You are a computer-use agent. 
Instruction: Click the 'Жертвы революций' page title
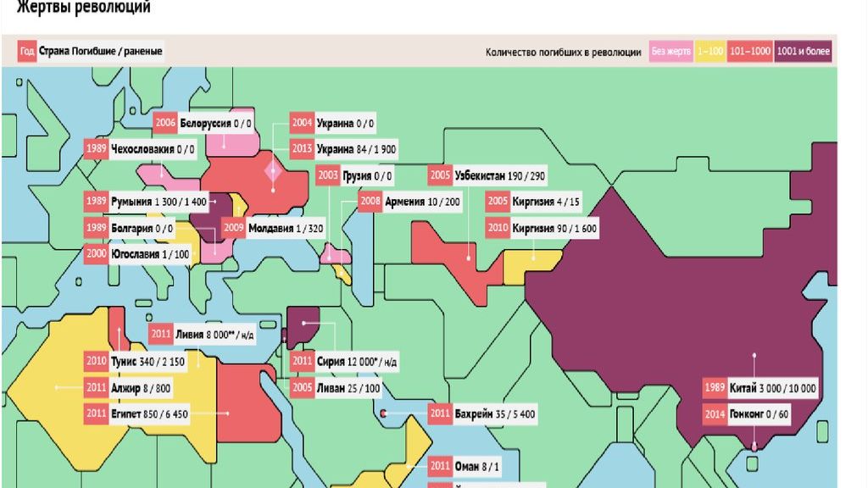84,7
